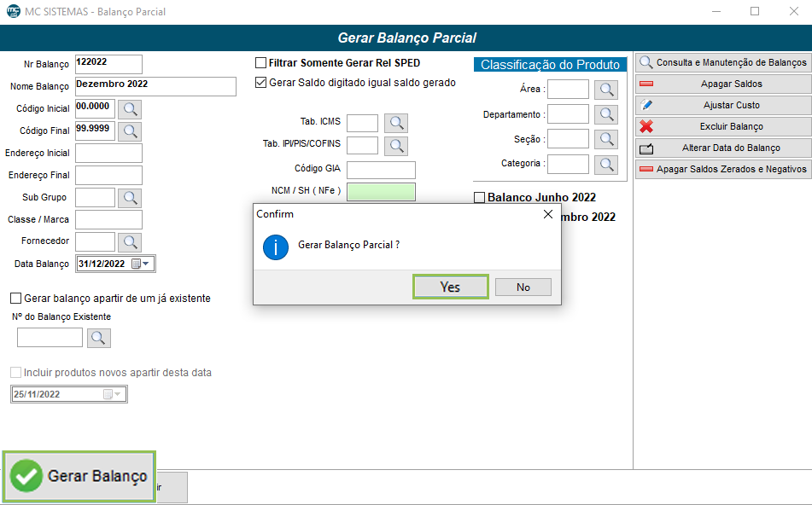
Task: Check Gerar balanço apartir de um já existente
Action: [x=15, y=299]
